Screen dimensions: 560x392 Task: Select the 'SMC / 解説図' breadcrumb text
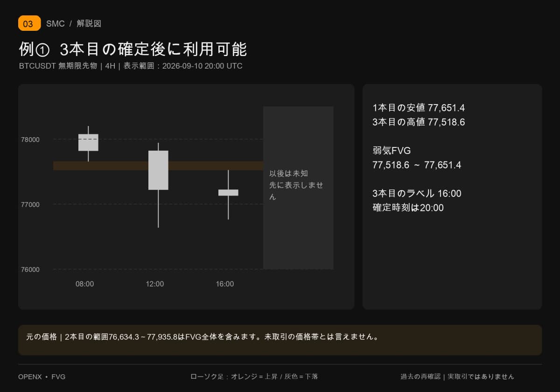(74, 24)
